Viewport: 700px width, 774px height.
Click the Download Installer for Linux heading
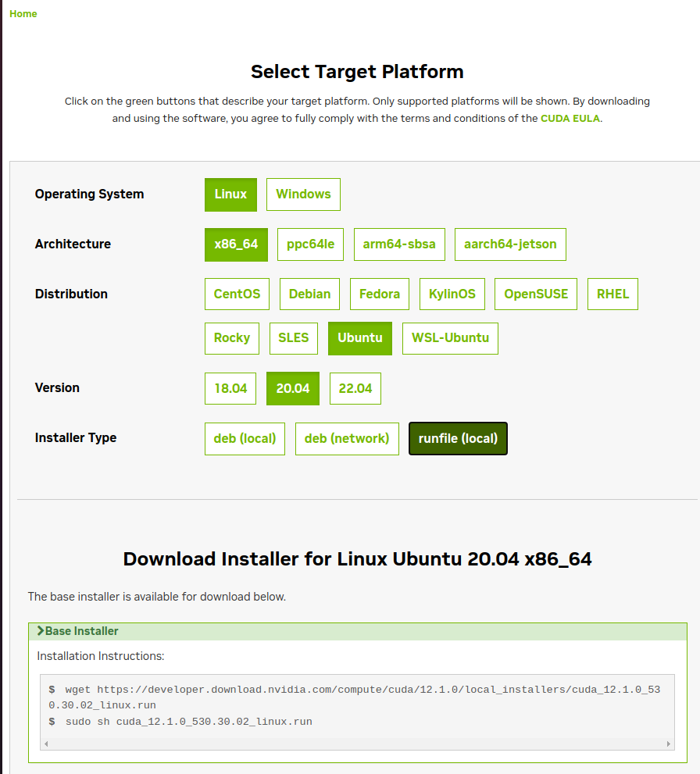point(357,559)
